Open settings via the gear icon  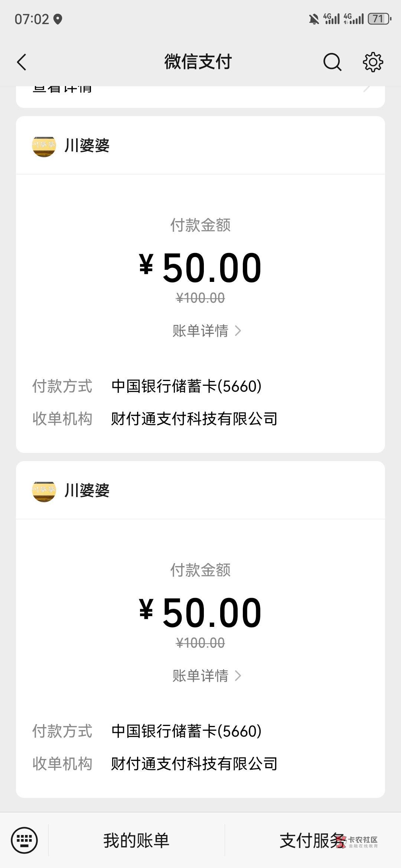pyautogui.click(x=373, y=62)
